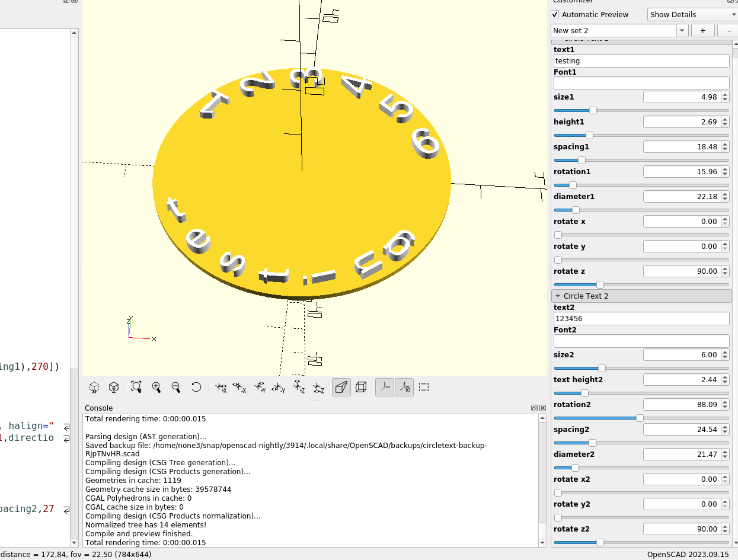
Task: Enable the viewport crosshairs toggle
Action: [423, 387]
